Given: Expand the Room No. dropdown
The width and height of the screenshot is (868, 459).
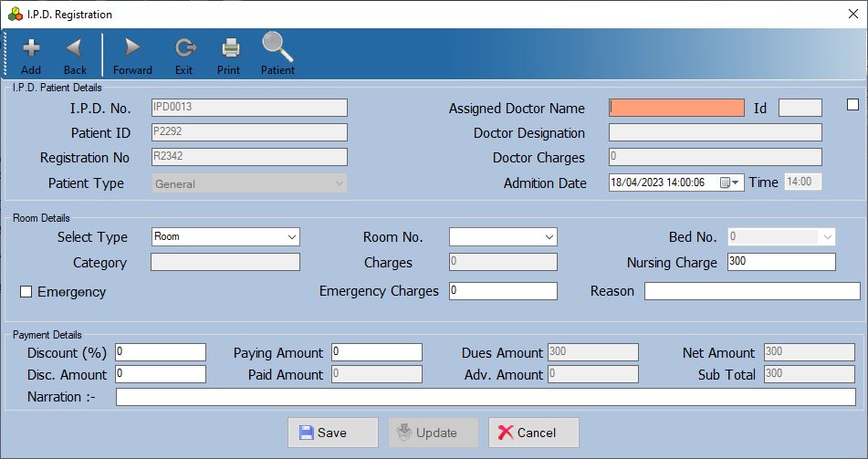Looking at the screenshot, I should pos(503,237).
